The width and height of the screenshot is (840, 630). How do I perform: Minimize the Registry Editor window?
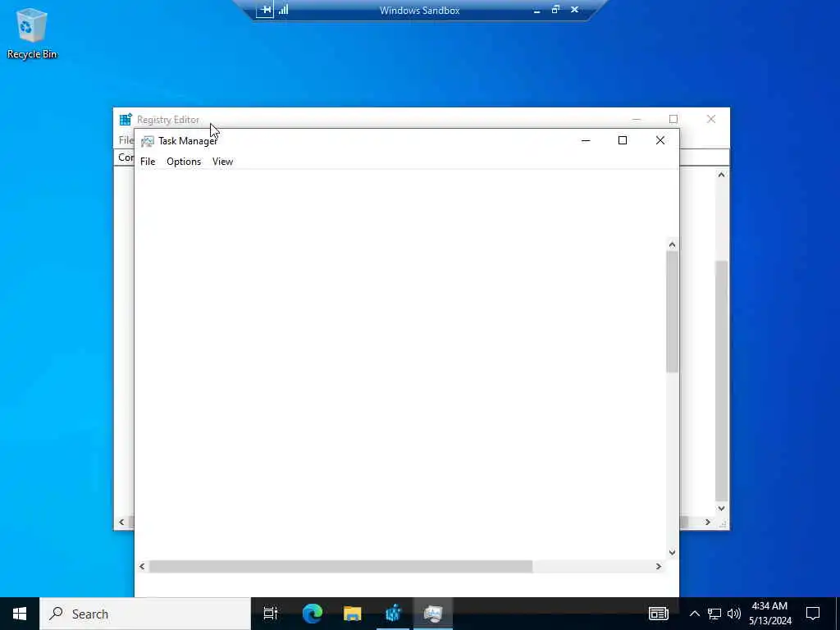[x=637, y=119]
